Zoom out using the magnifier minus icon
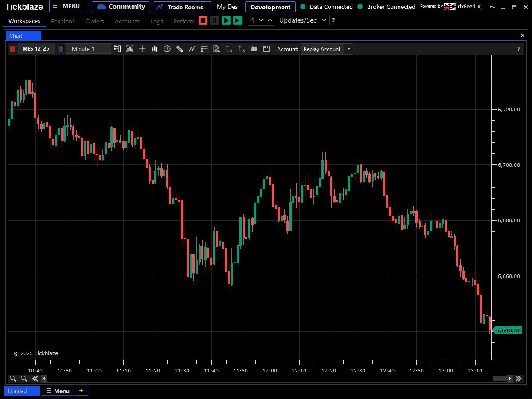The image size is (532, 399). [12, 378]
